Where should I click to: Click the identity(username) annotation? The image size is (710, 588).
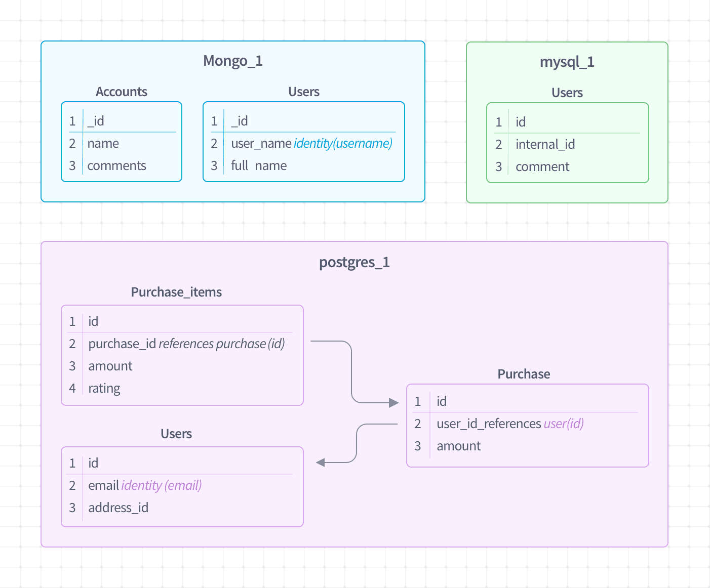(343, 143)
